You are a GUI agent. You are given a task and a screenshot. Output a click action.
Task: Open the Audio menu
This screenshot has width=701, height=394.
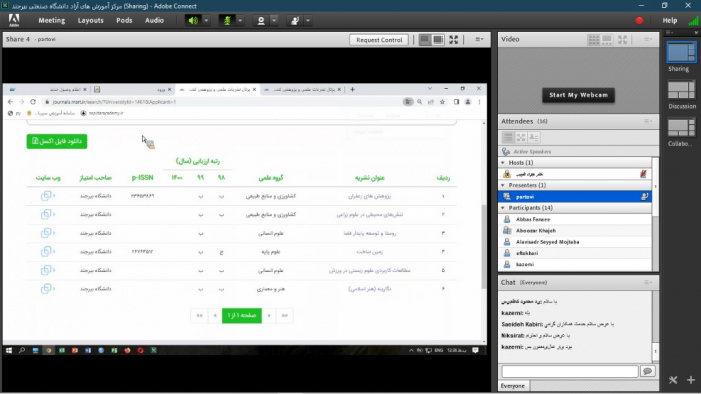[x=154, y=21]
